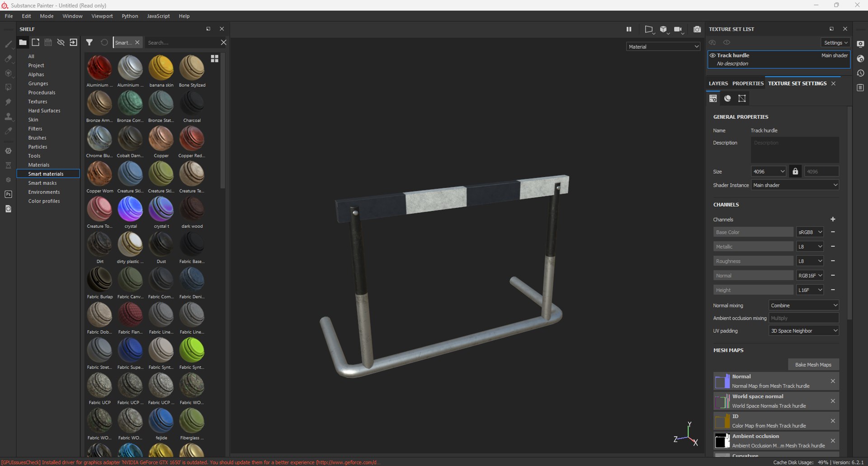Remove the Smart materials filter chip

click(137, 42)
